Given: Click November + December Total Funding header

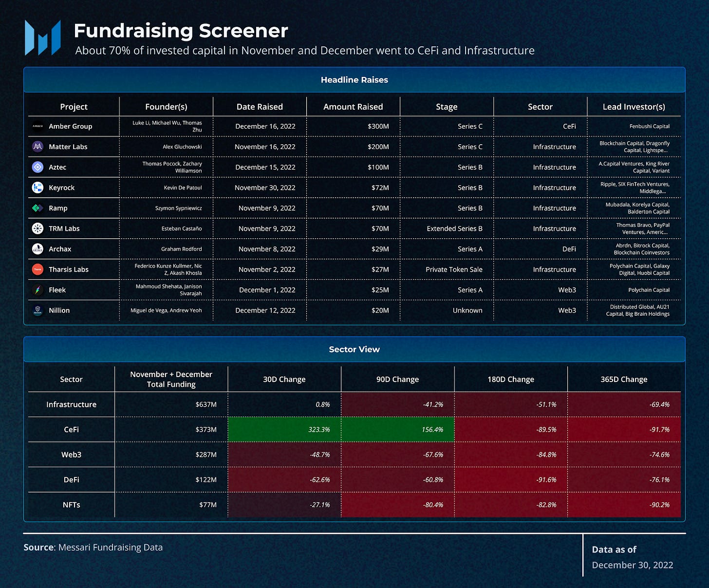Looking at the screenshot, I should pyautogui.click(x=171, y=379).
